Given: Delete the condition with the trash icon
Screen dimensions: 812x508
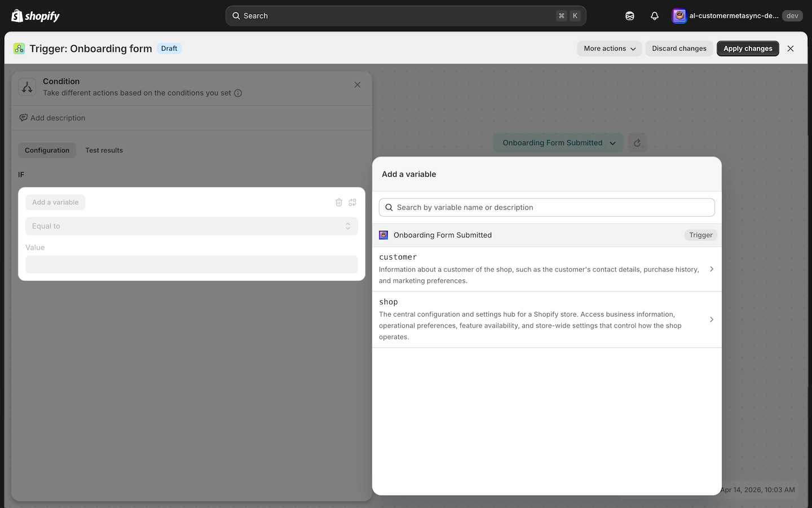Looking at the screenshot, I should coord(339,202).
